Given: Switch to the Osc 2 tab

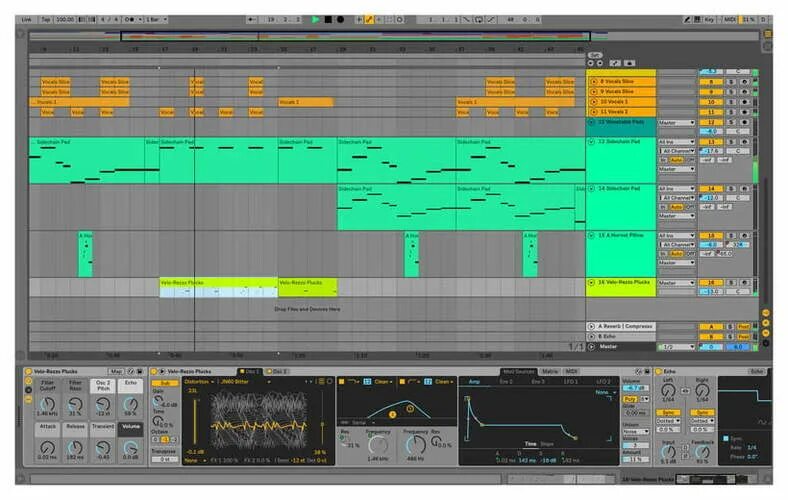Looking at the screenshot, I should tap(277, 372).
